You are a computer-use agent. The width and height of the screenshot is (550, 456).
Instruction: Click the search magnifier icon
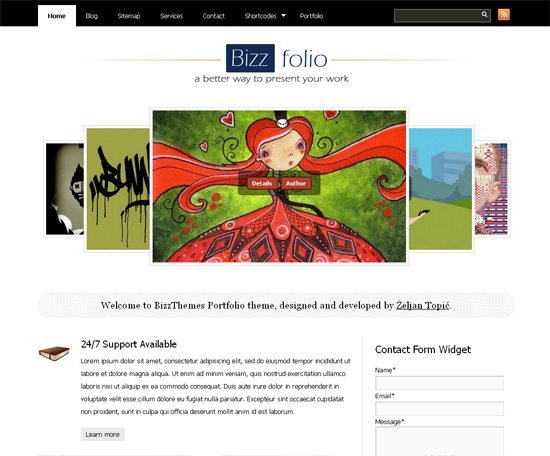(x=484, y=15)
